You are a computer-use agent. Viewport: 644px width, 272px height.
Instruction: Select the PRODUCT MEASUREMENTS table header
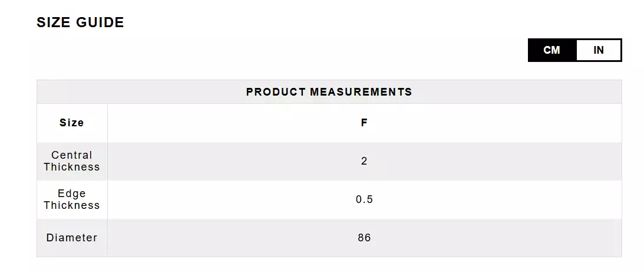click(x=329, y=92)
